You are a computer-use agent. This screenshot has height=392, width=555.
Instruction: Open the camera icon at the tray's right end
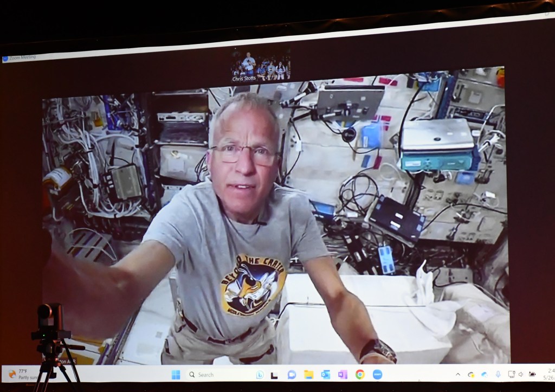click(532, 374)
